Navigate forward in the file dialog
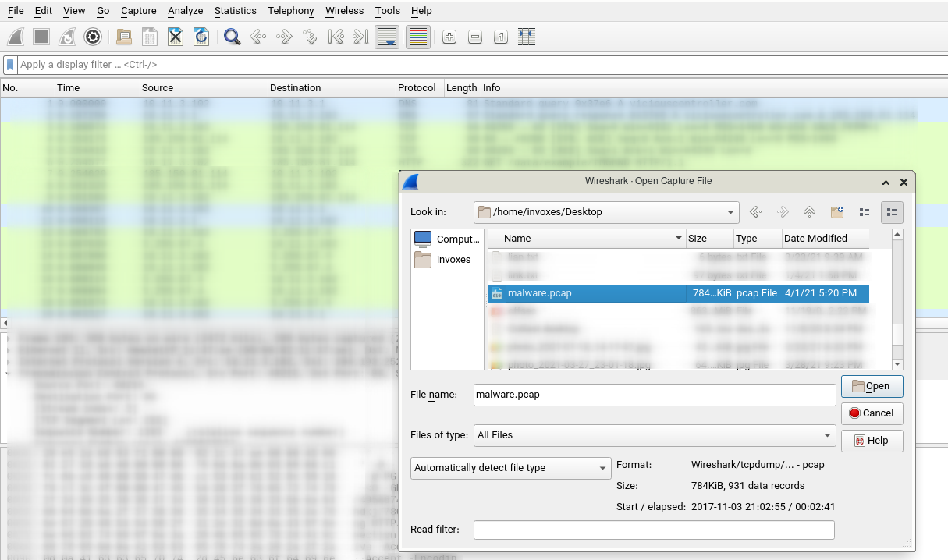Viewport: 948px width, 560px height. pos(782,212)
